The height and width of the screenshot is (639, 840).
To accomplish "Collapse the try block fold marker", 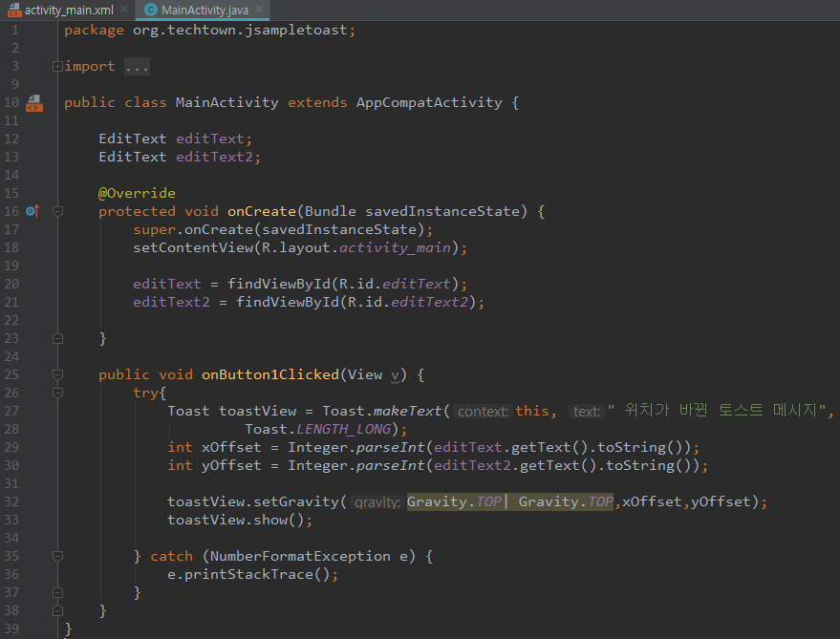I will click(58, 393).
